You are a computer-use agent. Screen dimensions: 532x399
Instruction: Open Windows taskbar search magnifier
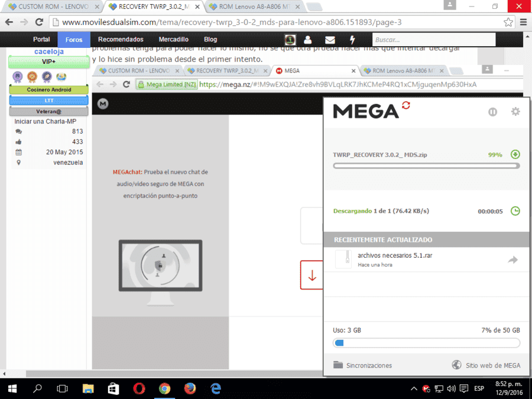[37, 388]
